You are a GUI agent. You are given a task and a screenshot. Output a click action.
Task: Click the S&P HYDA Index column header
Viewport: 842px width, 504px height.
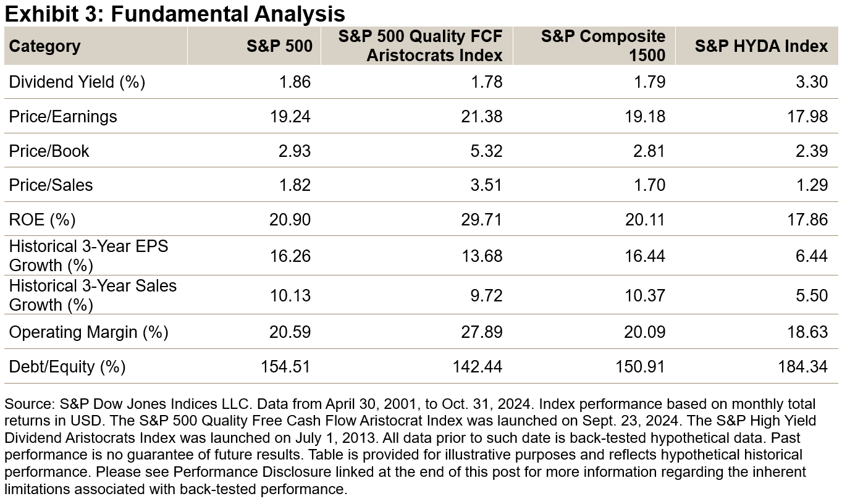(761, 46)
